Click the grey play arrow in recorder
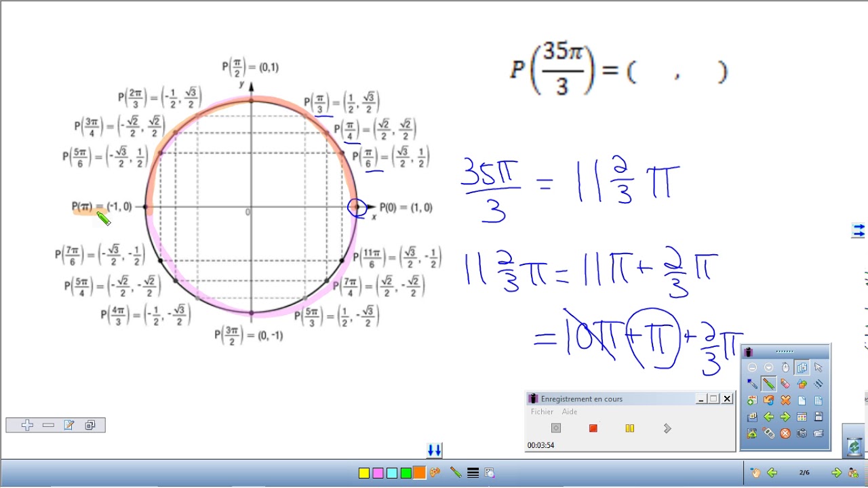 [667, 428]
